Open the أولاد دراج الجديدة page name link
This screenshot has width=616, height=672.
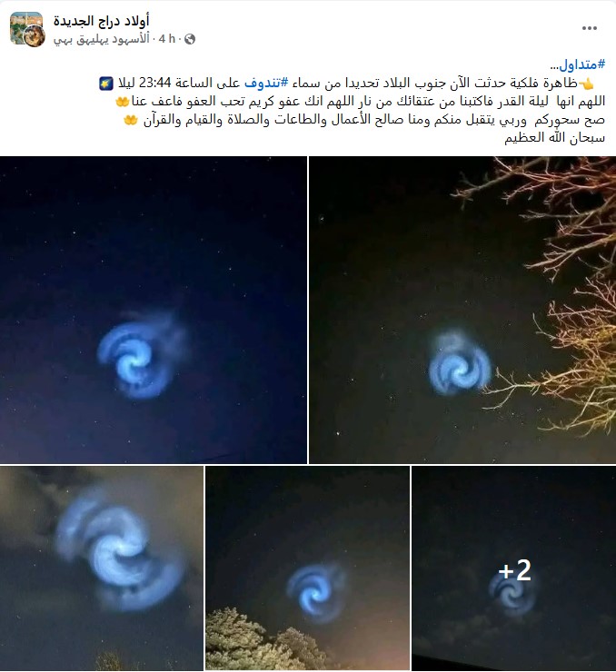coord(101,20)
